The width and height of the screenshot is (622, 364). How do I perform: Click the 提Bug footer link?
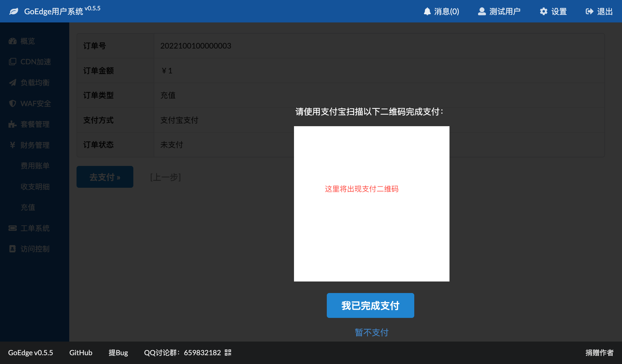click(x=118, y=352)
